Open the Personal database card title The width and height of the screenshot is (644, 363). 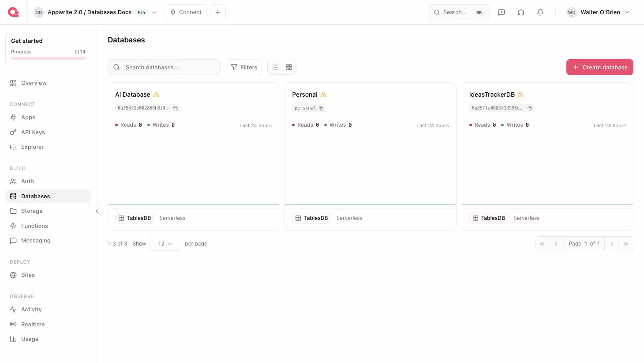click(x=305, y=95)
